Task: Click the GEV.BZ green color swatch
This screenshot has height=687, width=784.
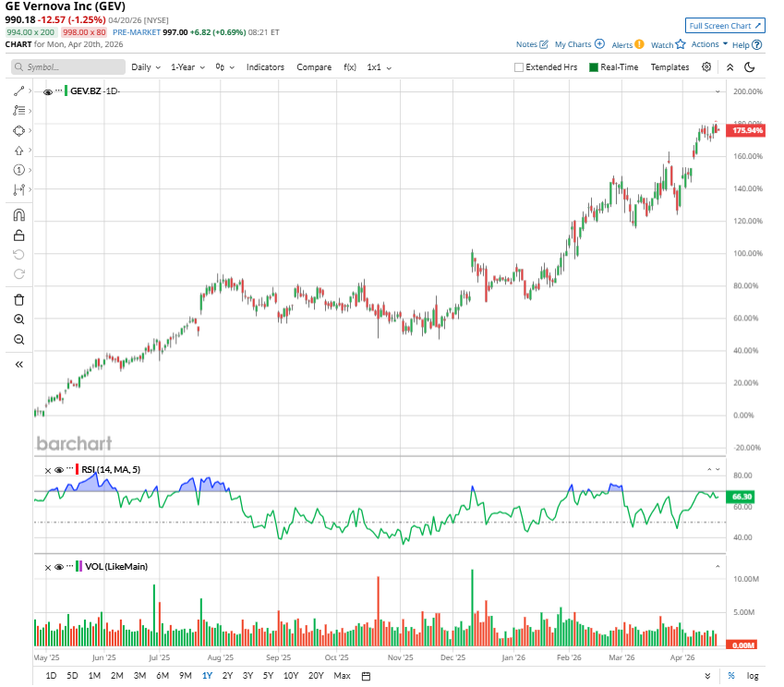Action: [66, 91]
